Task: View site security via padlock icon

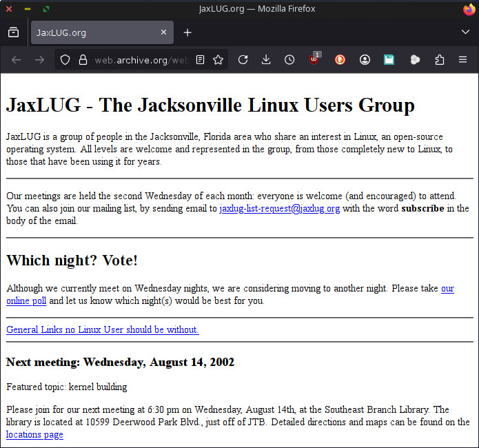Action: [x=83, y=59]
